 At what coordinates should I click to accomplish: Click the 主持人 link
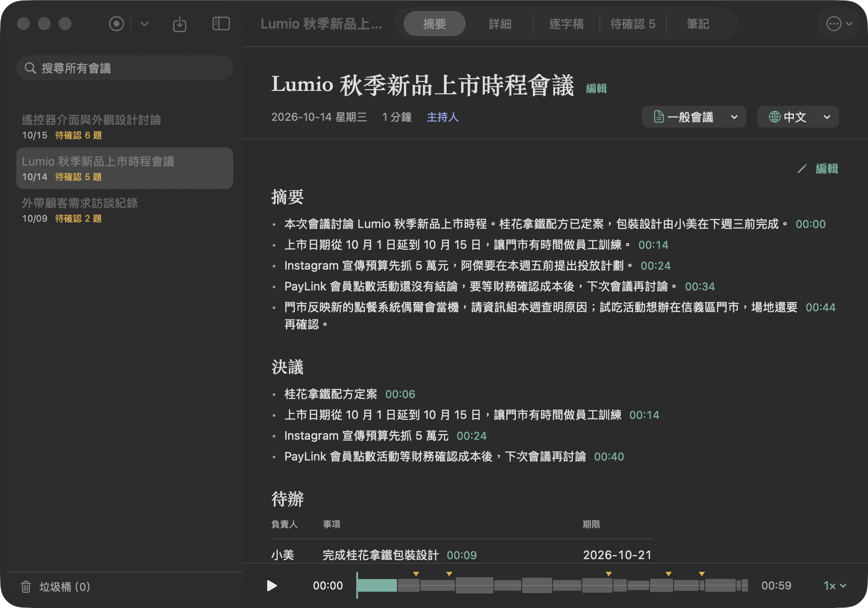443,117
